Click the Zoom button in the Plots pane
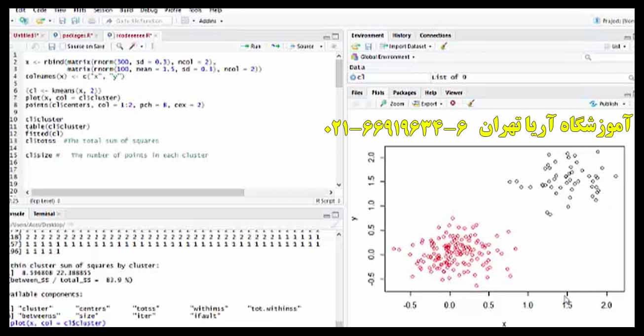 coord(392,104)
